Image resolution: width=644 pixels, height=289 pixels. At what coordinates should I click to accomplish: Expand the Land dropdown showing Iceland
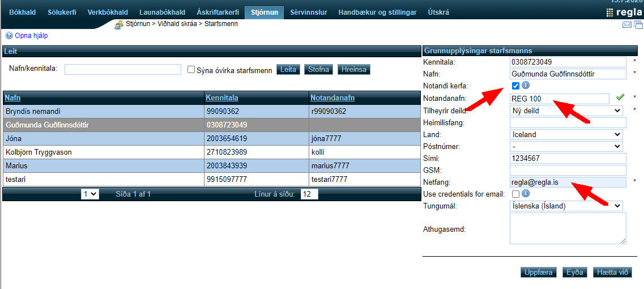click(566, 134)
